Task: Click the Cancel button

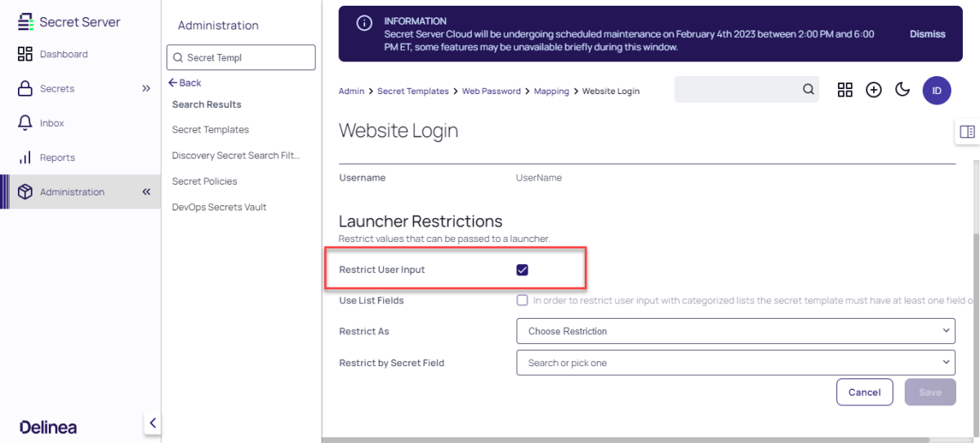Action: [864, 392]
